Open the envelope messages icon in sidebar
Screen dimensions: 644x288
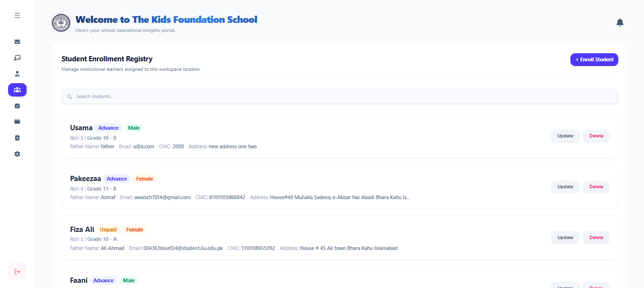point(17,42)
